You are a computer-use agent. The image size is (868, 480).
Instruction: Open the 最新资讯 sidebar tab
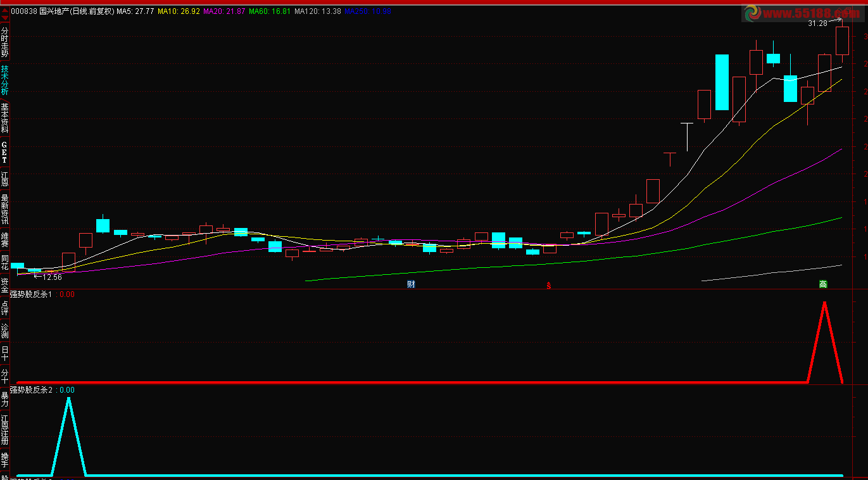(x=4, y=210)
